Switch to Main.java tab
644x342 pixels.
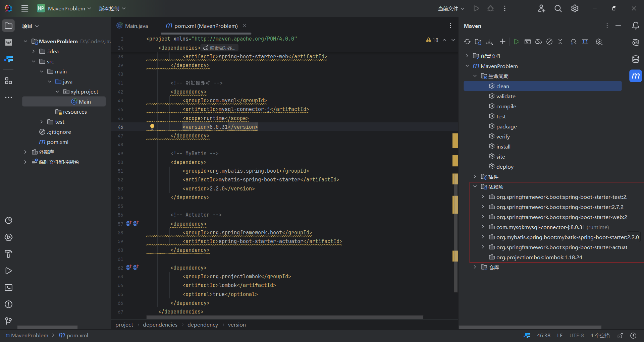[x=132, y=26]
